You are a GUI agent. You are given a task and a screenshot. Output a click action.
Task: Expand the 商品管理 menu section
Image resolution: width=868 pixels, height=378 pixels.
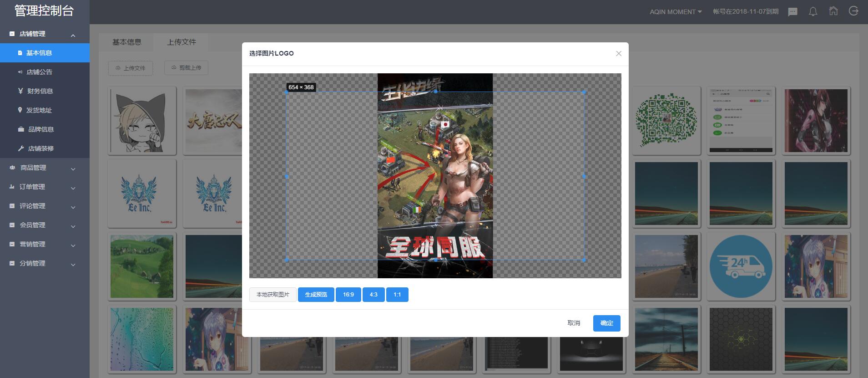(45, 168)
